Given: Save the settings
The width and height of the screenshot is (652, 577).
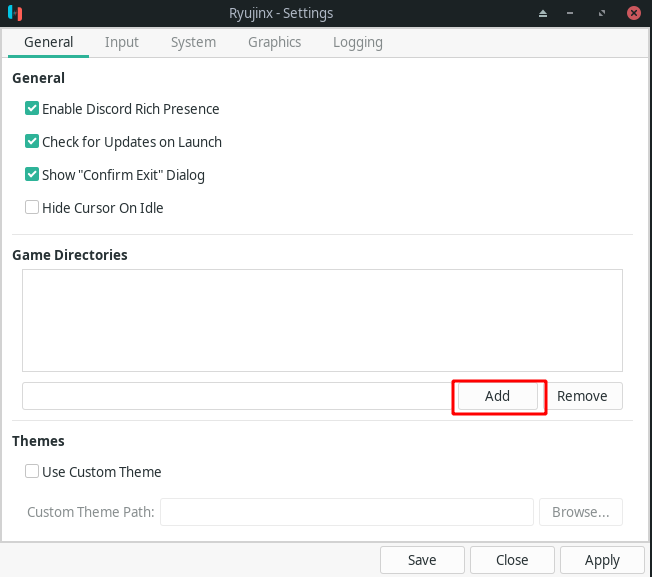Looking at the screenshot, I should [422, 560].
